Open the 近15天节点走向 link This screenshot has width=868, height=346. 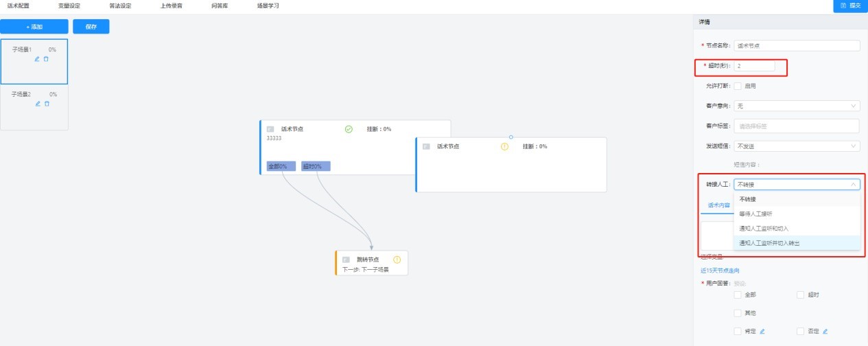720,270
